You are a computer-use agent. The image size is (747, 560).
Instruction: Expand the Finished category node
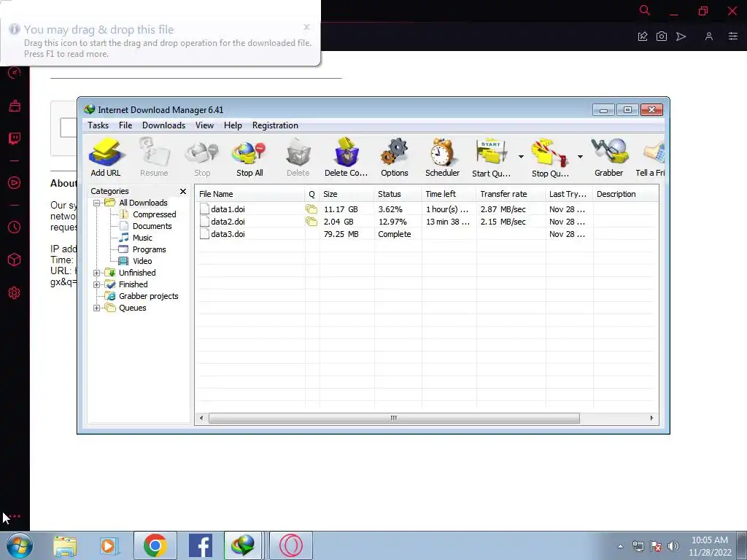97,285
